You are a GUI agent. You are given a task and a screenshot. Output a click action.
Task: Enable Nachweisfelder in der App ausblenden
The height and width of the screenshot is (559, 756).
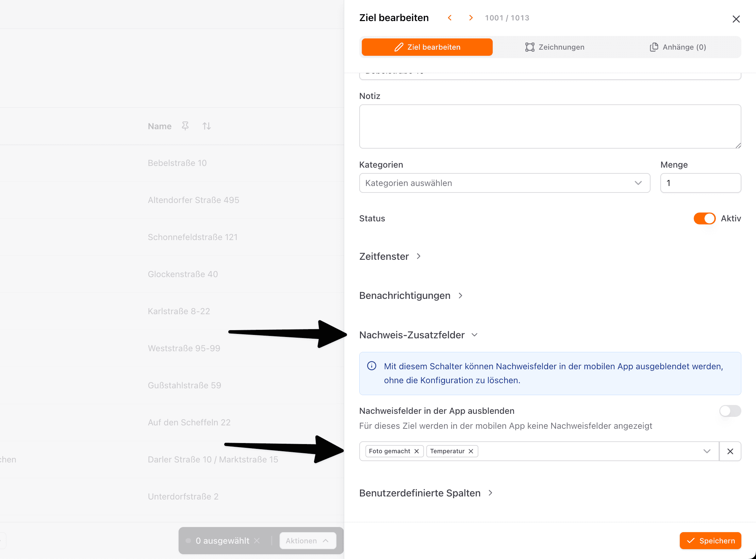point(730,411)
